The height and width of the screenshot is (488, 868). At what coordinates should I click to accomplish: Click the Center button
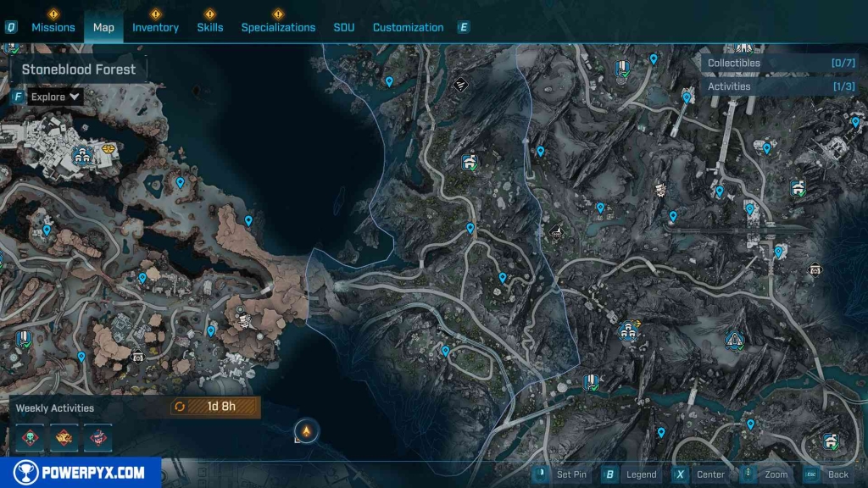[x=711, y=474]
